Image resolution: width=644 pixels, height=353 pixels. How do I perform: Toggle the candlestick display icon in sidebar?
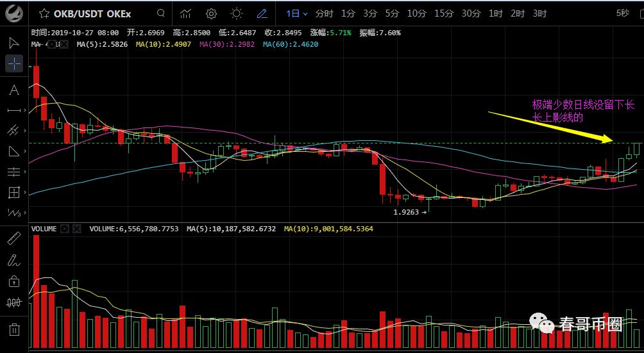14,302
